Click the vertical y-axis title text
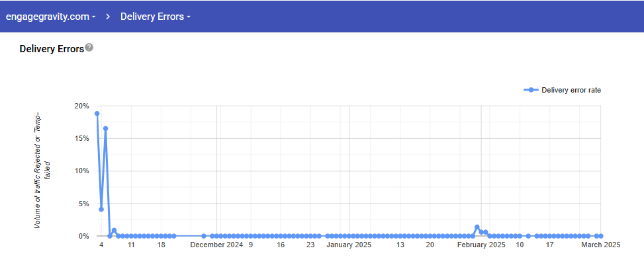The image size is (644, 275). point(42,171)
